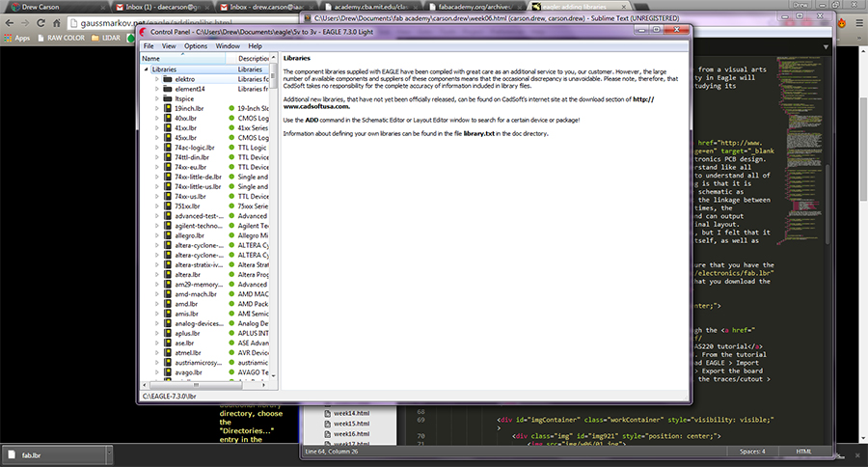This screenshot has width=868, height=467.
Task: Click the Sublime Text minimap
Action: pos(799,150)
